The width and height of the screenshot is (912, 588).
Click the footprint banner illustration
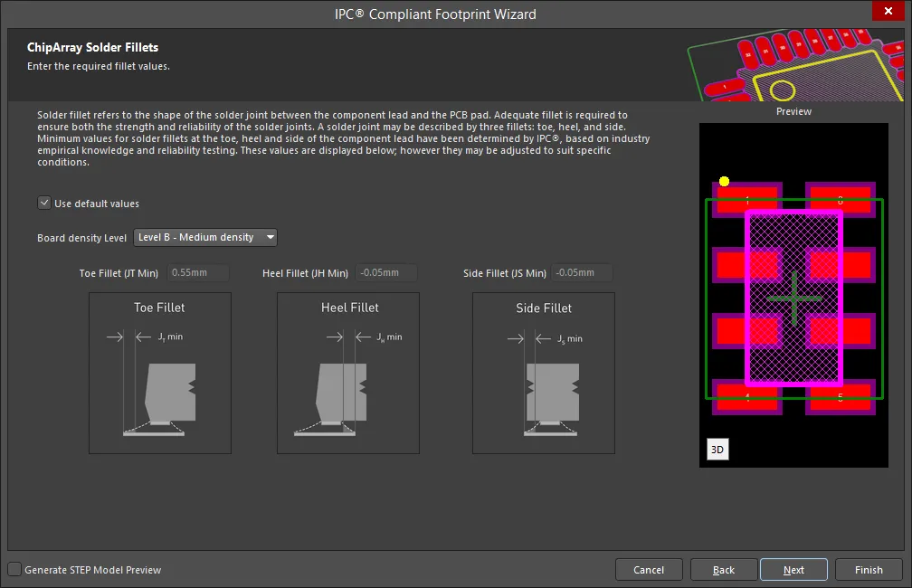pyautogui.click(x=795, y=64)
